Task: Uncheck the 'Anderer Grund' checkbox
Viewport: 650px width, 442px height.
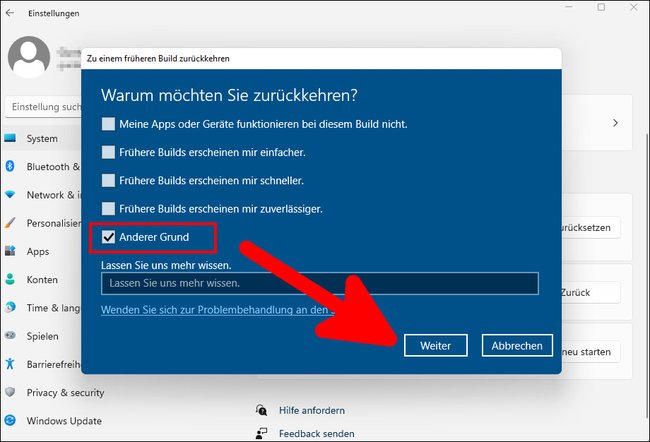Action: point(108,237)
